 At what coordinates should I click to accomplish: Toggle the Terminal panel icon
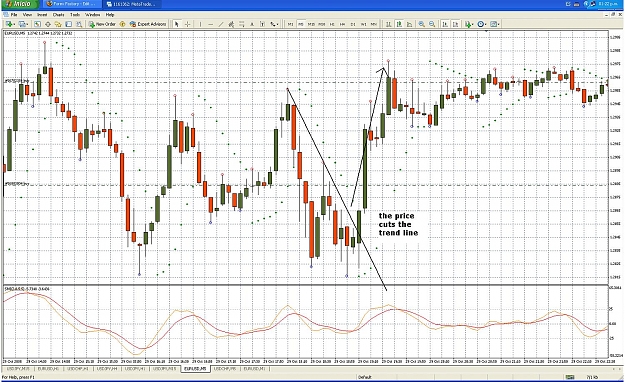(69, 24)
